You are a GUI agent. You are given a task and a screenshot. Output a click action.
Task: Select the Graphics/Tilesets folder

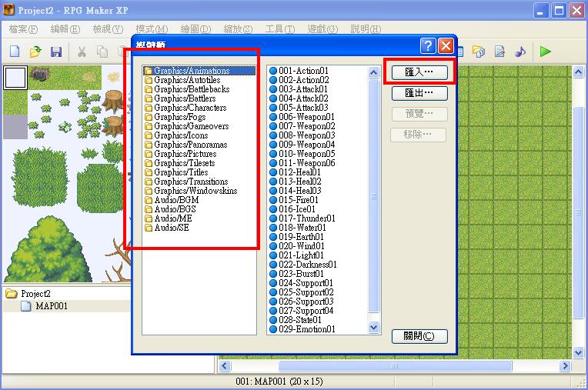tap(179, 163)
